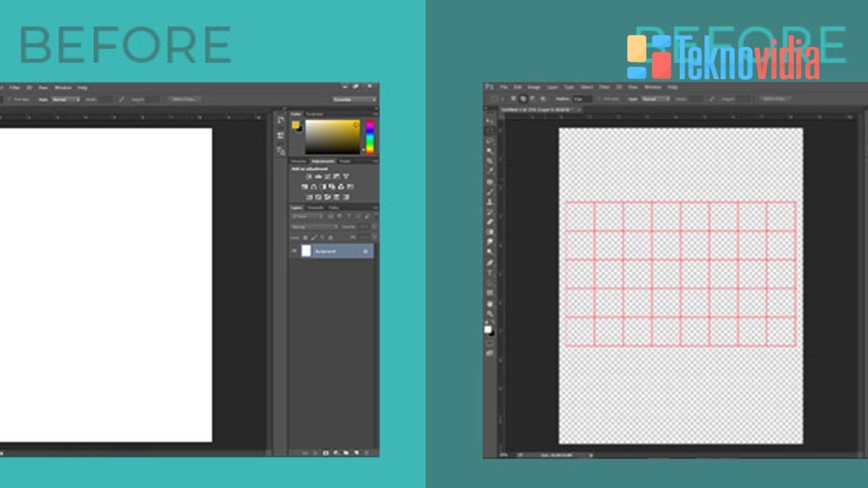
Task: Toggle the lock transparent pixels option
Action: (x=305, y=237)
